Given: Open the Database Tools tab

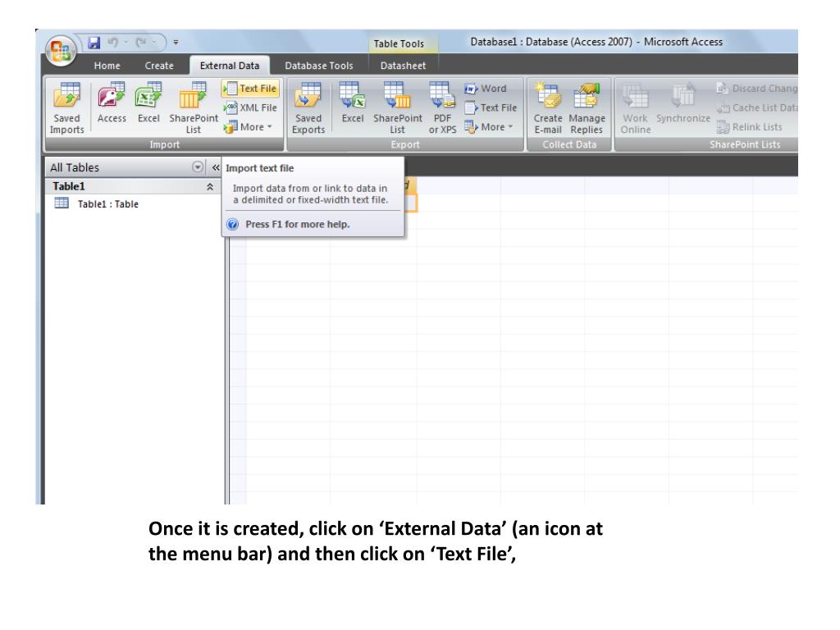Looking at the screenshot, I should click(319, 66).
